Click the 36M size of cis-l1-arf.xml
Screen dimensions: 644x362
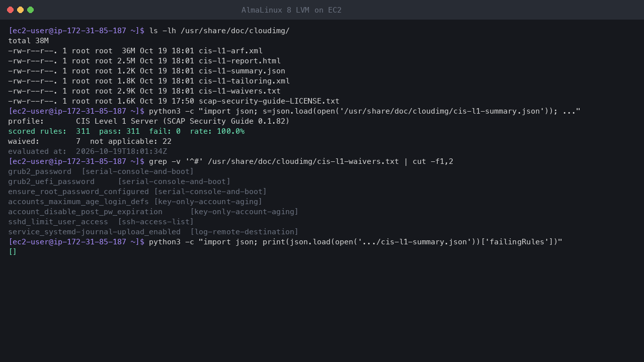128,51
